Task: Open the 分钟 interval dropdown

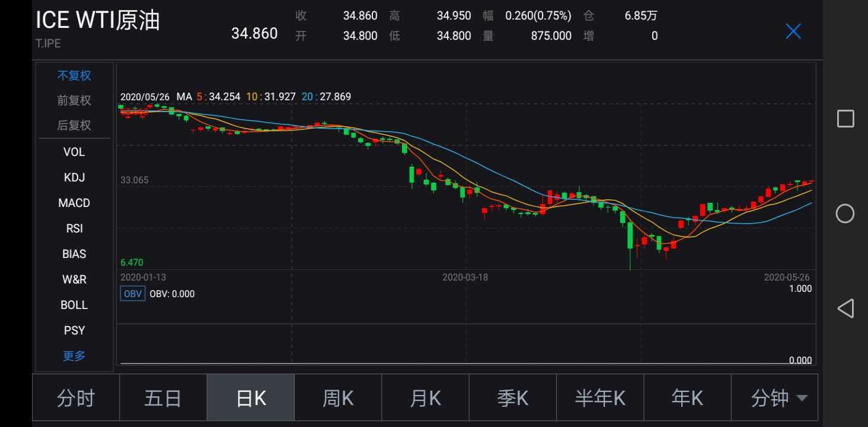Action: [x=777, y=397]
